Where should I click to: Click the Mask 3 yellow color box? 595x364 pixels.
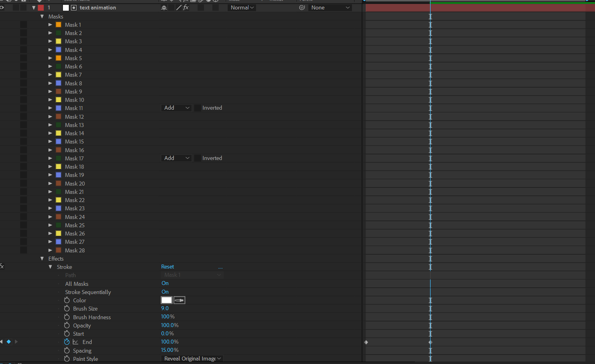tap(59, 41)
